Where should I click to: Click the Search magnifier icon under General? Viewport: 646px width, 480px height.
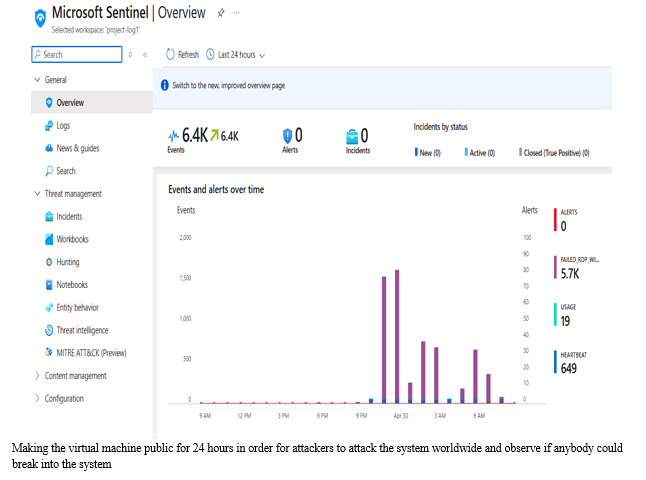coord(49,171)
